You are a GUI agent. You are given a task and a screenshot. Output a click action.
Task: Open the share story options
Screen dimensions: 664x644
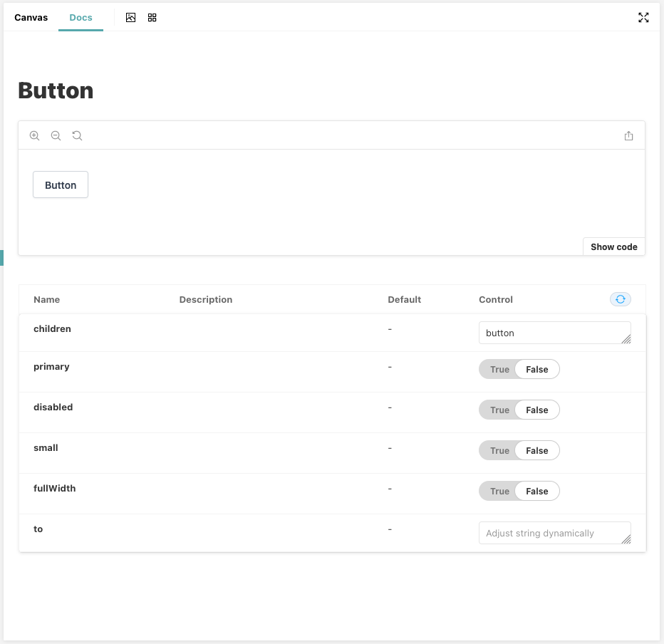pyautogui.click(x=629, y=135)
